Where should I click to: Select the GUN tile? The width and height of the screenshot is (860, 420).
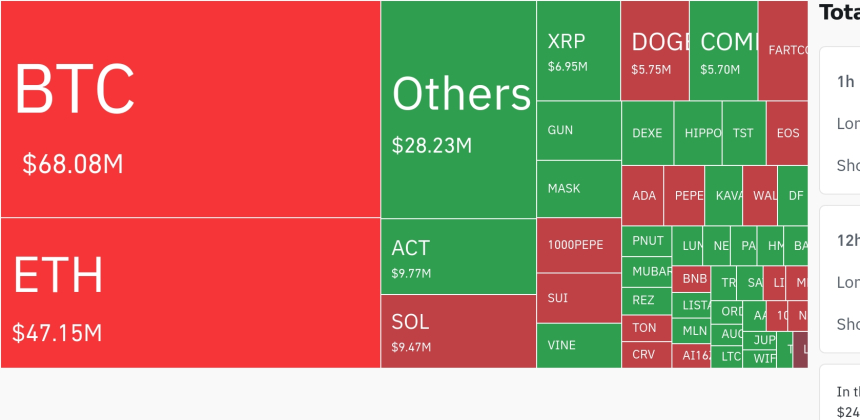(x=578, y=131)
